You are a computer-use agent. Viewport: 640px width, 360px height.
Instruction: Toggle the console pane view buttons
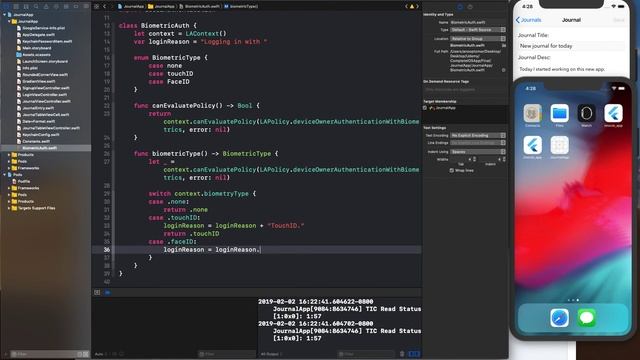pyautogui.click(x=414, y=354)
